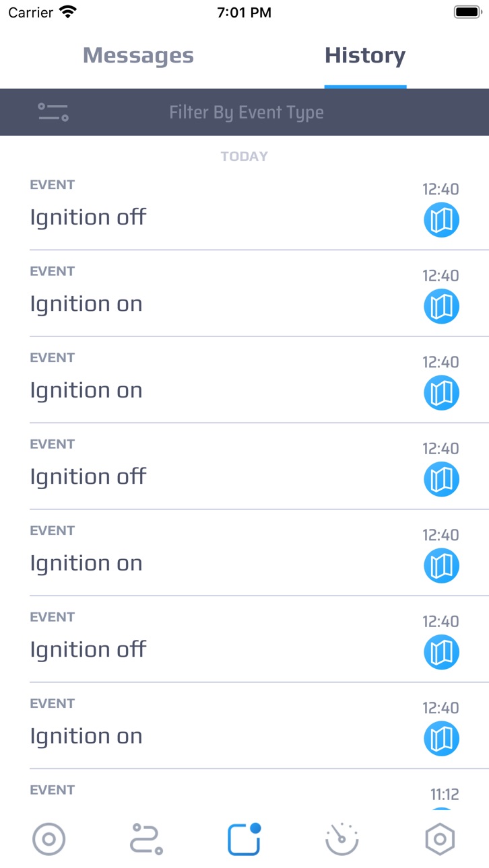This screenshot has height=868, width=489.
Task: Tap map icon on sixth event, Ignition off
Action: coord(441,652)
